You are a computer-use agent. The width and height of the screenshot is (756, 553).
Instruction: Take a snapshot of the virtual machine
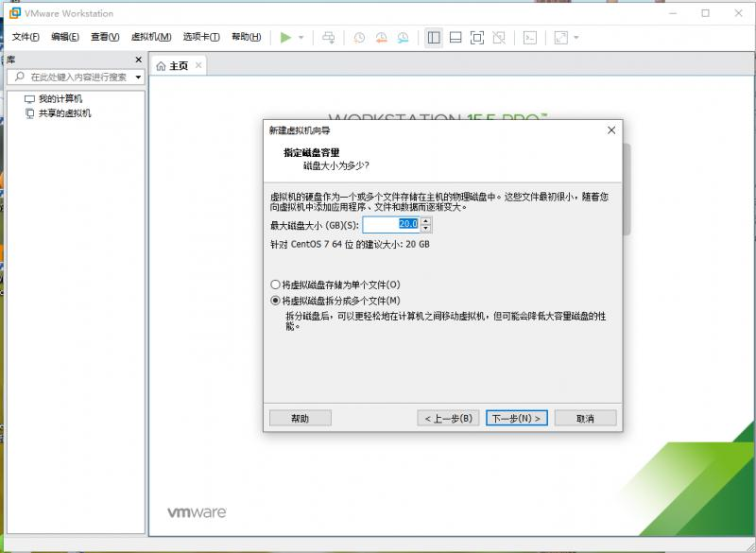pos(359,38)
